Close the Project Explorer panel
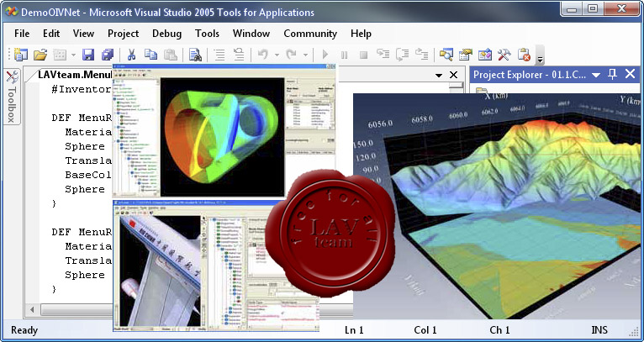The height and width of the screenshot is (342, 644). click(630, 74)
